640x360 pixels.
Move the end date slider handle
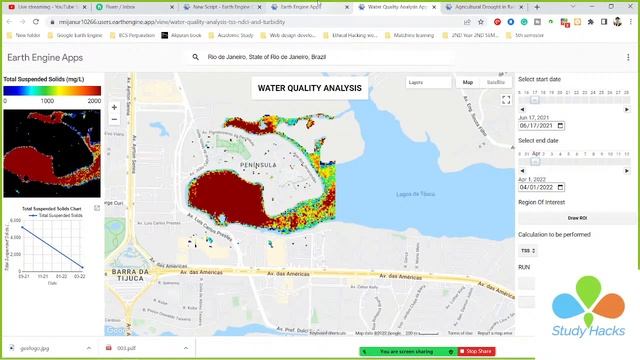(x=535, y=162)
